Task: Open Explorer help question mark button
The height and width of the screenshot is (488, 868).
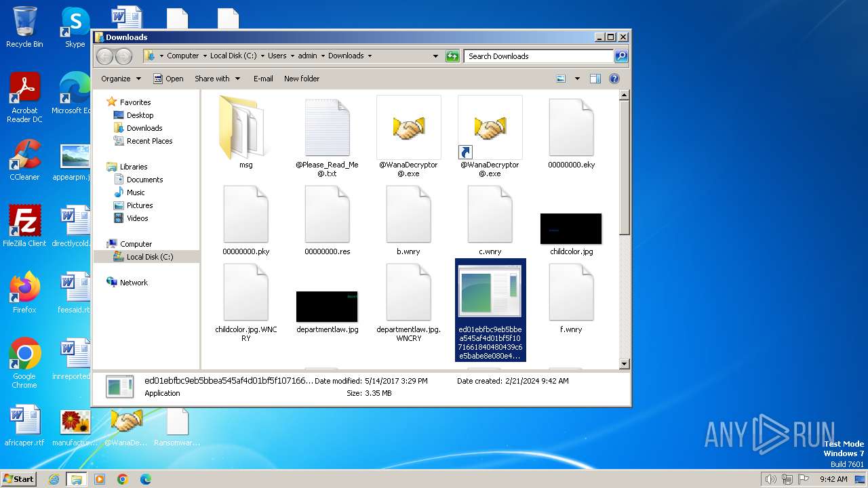Action: (x=614, y=79)
